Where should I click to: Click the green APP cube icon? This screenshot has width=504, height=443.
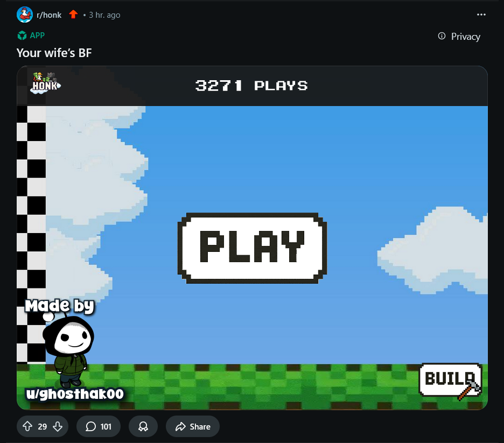(22, 36)
